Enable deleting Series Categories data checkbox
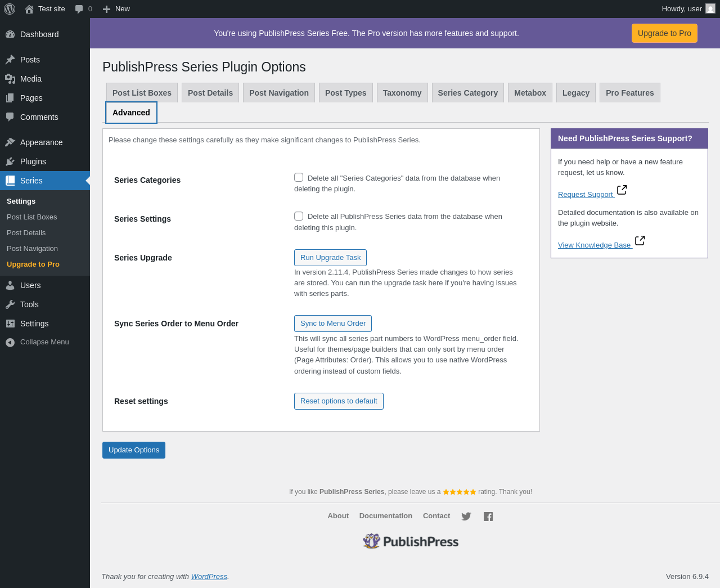This screenshot has width=720, height=588. coord(299,177)
